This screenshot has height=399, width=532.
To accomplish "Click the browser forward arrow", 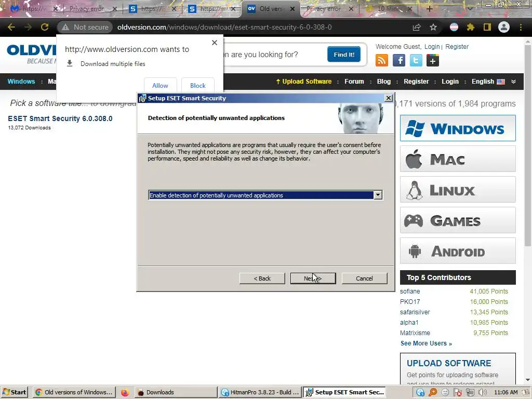I will (28, 27).
